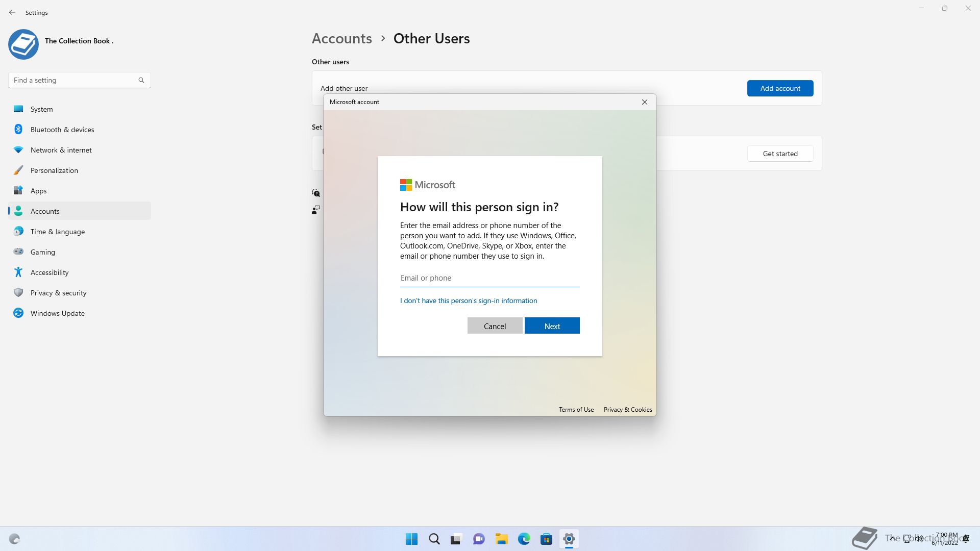Open the widgets icon at taskbar left
The width and height of the screenshot is (980, 551).
[14, 539]
